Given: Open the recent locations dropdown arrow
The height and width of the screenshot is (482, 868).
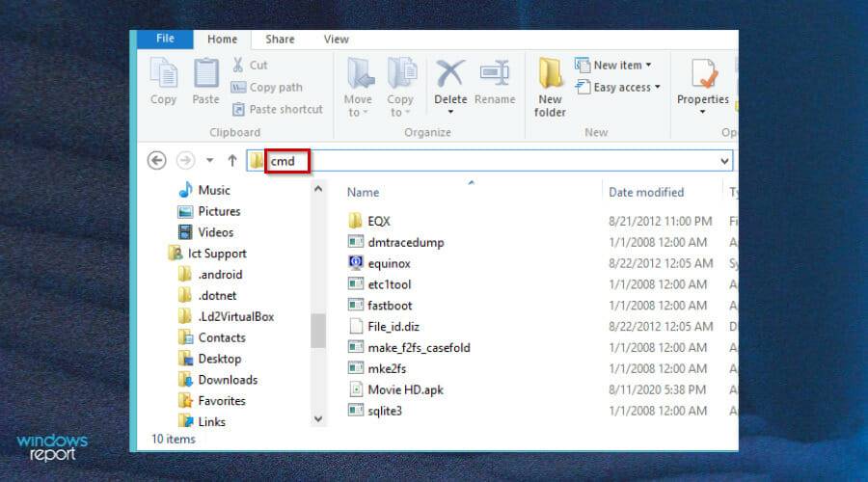Looking at the screenshot, I should click(x=210, y=161).
